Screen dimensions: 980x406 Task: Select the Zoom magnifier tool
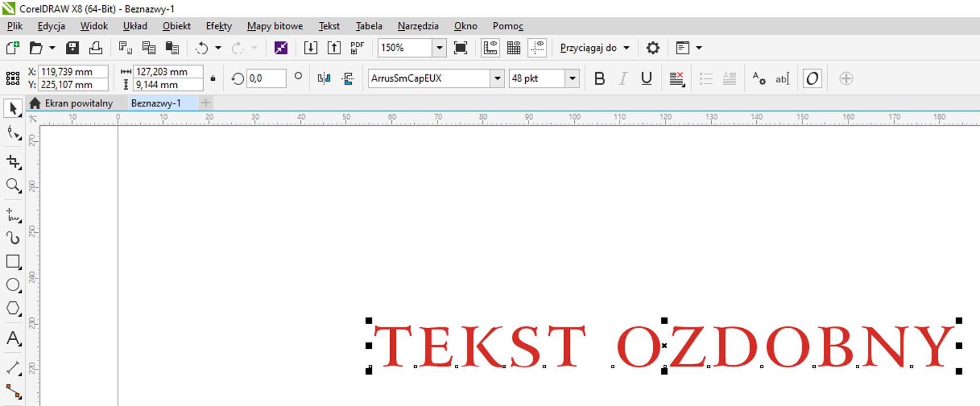pyautogui.click(x=13, y=185)
